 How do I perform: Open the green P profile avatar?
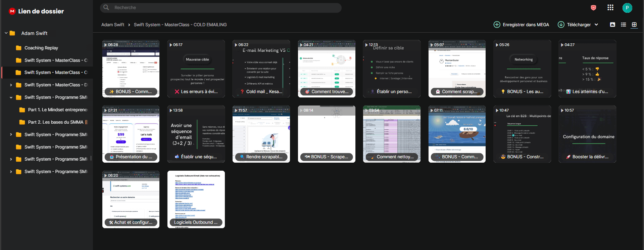pyautogui.click(x=627, y=8)
